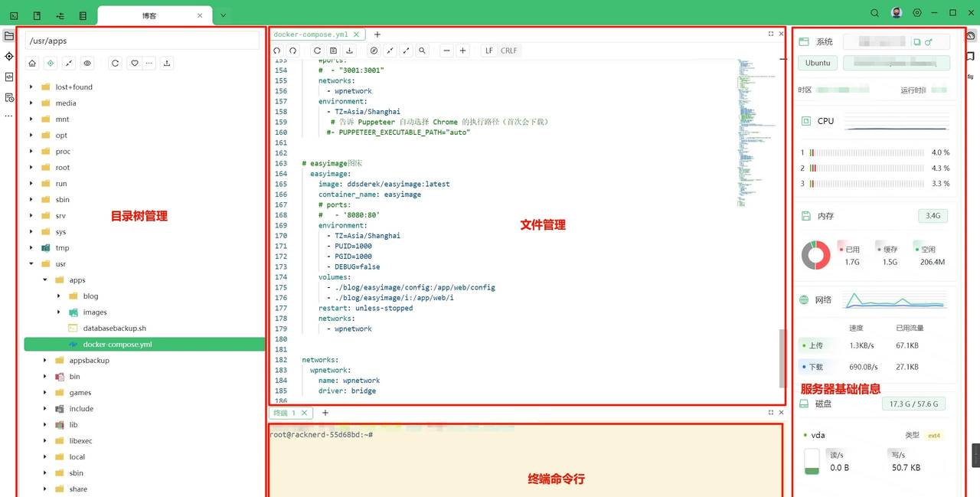The height and width of the screenshot is (497, 980).
Task: Locate current file with crosshair icon
Action: pos(51,64)
